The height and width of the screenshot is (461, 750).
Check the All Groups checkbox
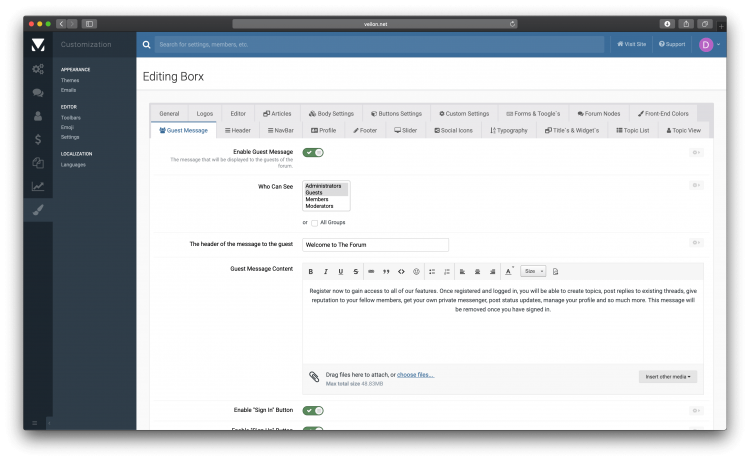click(314, 223)
